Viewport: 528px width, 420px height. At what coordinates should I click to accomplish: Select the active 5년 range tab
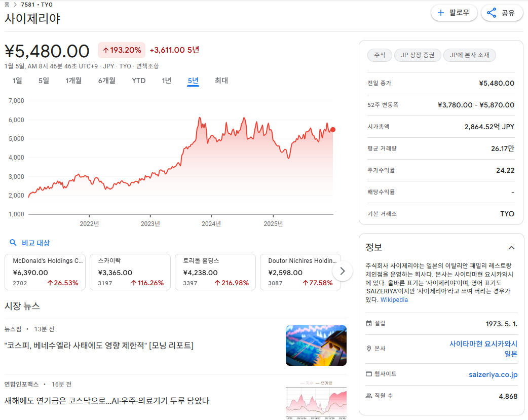click(193, 81)
